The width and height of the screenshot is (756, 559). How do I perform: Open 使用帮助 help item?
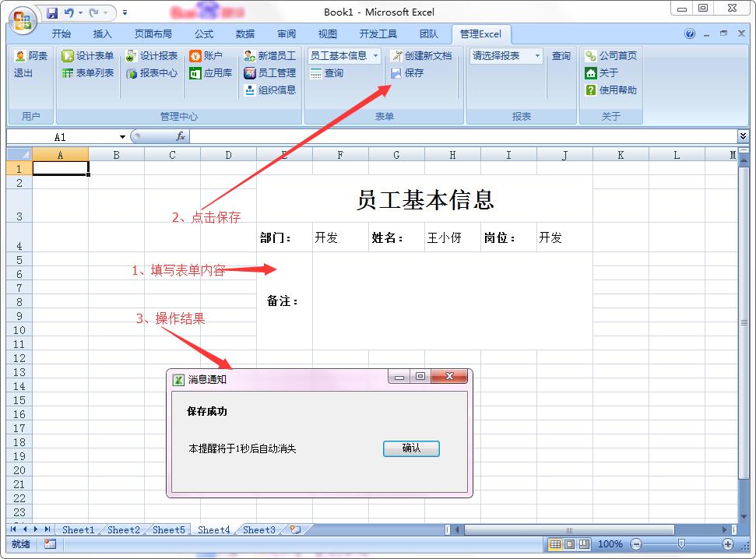coord(610,90)
